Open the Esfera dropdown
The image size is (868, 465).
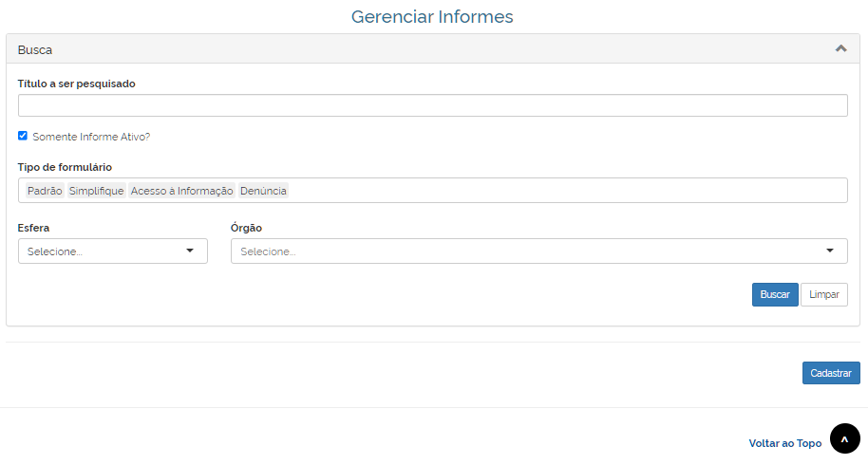click(x=113, y=251)
